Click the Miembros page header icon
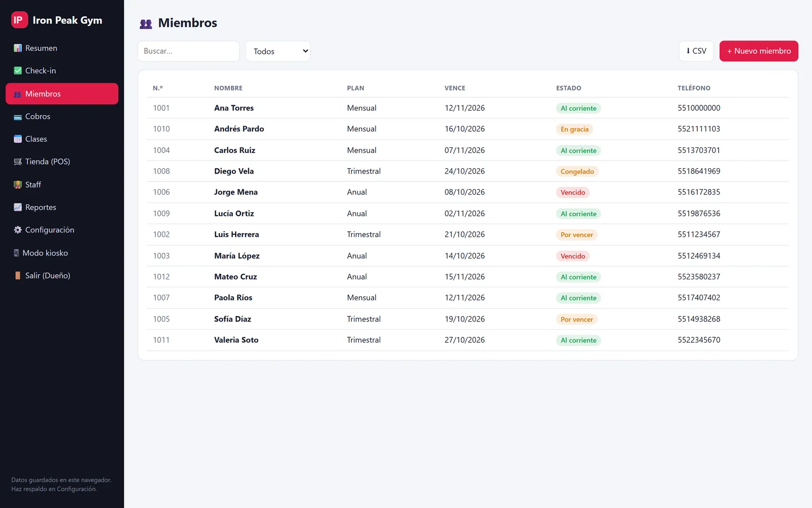Screen dimensions: 812x508 click(146, 23)
